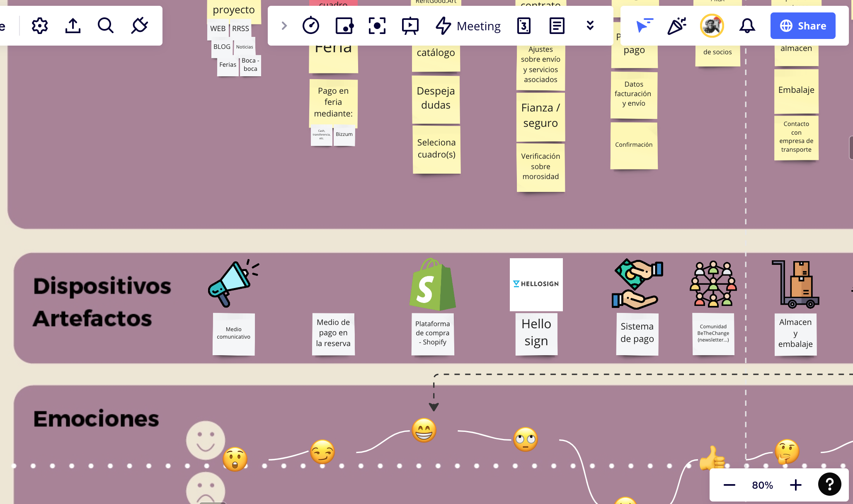Click the blue Share button
The width and height of the screenshot is (853, 504).
click(803, 26)
